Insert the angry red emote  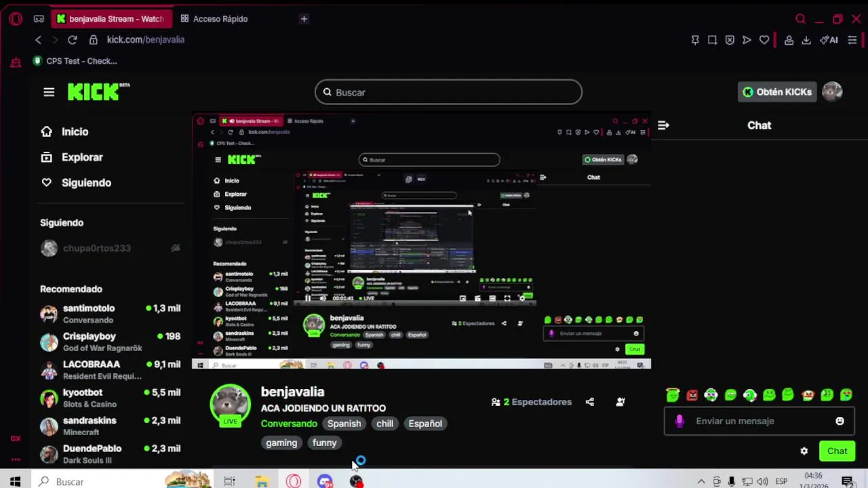tap(692, 395)
